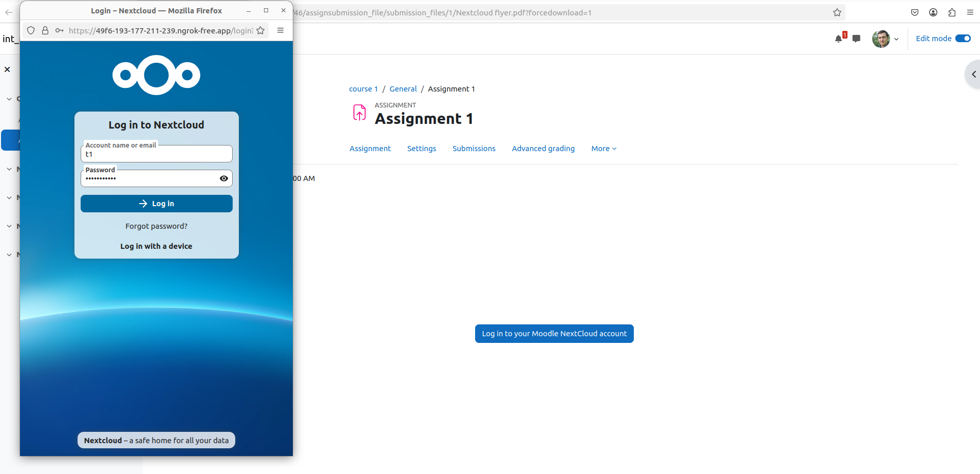
Task: Click the Nextcloud safe home footer text
Action: [157, 441]
